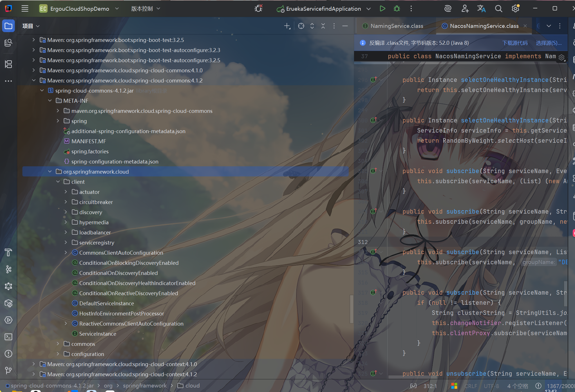Collapse all tree nodes icon
Image resolution: width=575 pixels, height=392 pixels.
[323, 26]
